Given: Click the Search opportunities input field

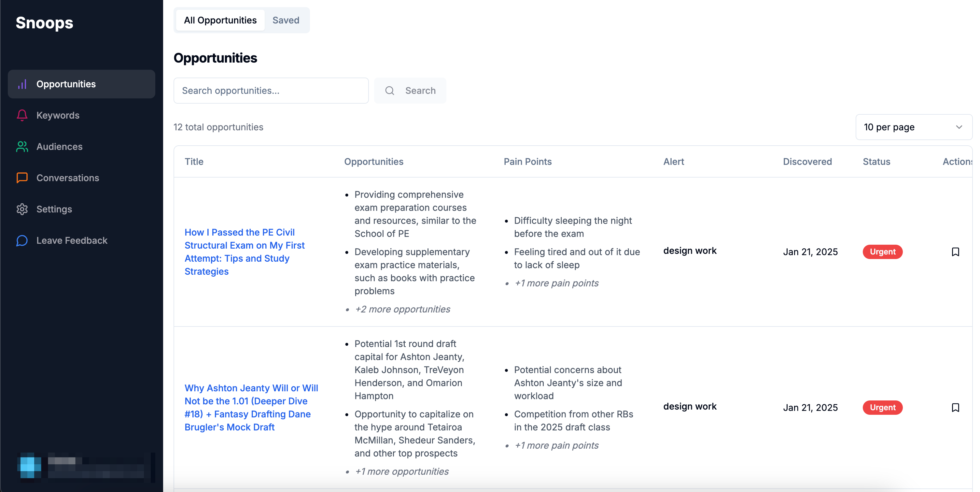Looking at the screenshot, I should tap(271, 91).
